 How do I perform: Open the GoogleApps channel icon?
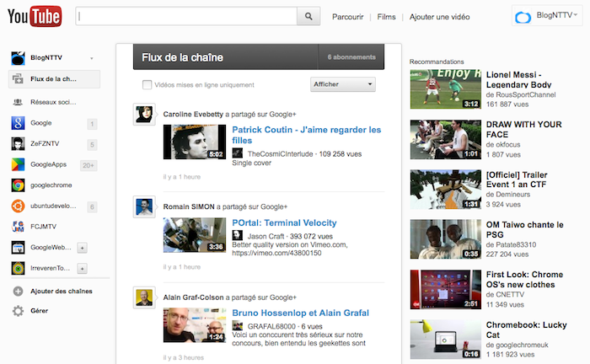point(18,164)
